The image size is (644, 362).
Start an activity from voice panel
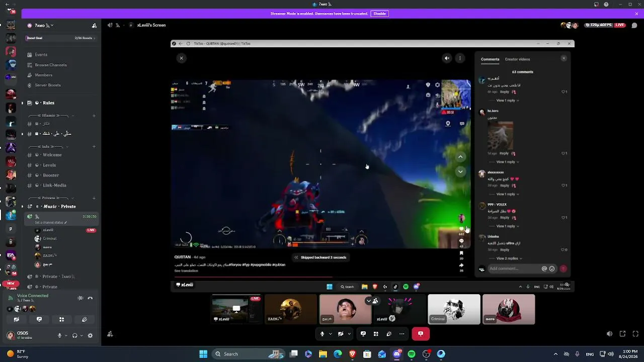62,319
